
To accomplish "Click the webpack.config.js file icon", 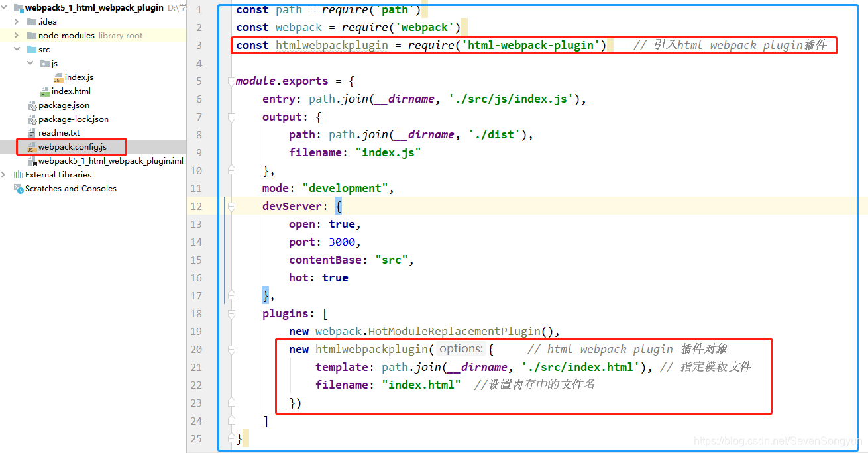I will [32, 147].
